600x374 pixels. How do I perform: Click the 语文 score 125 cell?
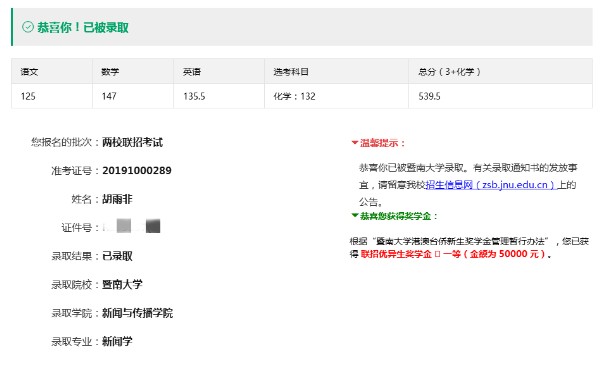pyautogui.click(x=52, y=96)
